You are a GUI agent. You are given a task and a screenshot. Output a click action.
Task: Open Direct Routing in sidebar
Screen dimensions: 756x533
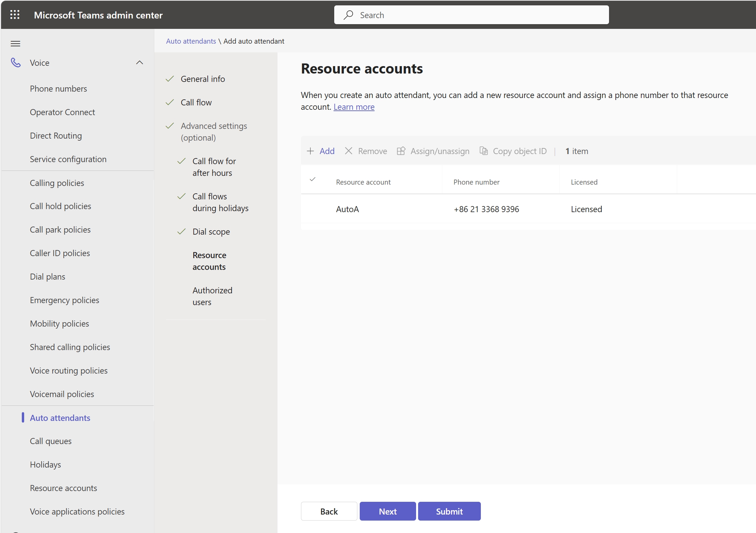tap(56, 136)
